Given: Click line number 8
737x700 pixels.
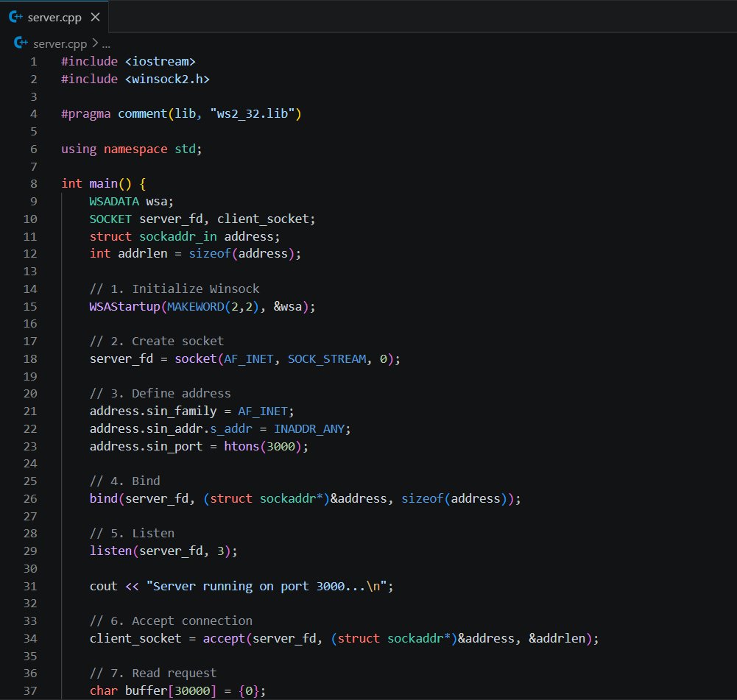Looking at the screenshot, I should (x=33, y=184).
